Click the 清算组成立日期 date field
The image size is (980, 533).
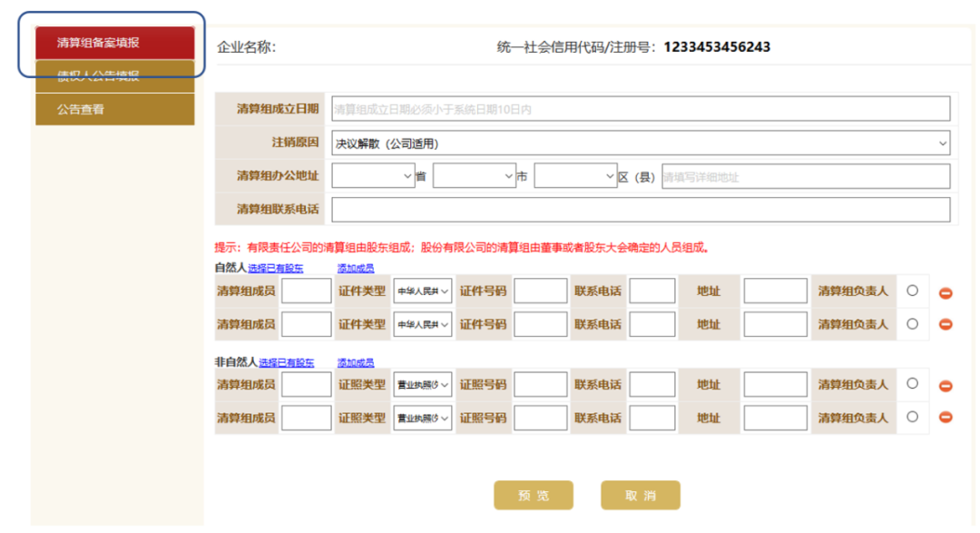pos(640,109)
